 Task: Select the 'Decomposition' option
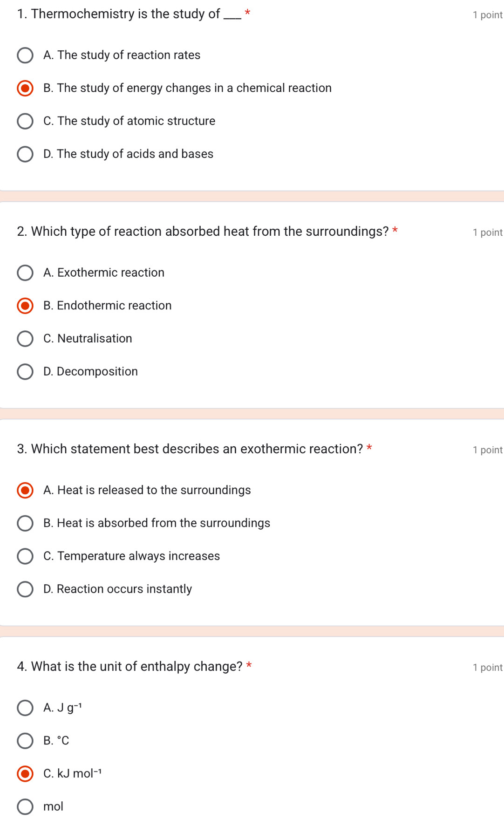[25, 372]
